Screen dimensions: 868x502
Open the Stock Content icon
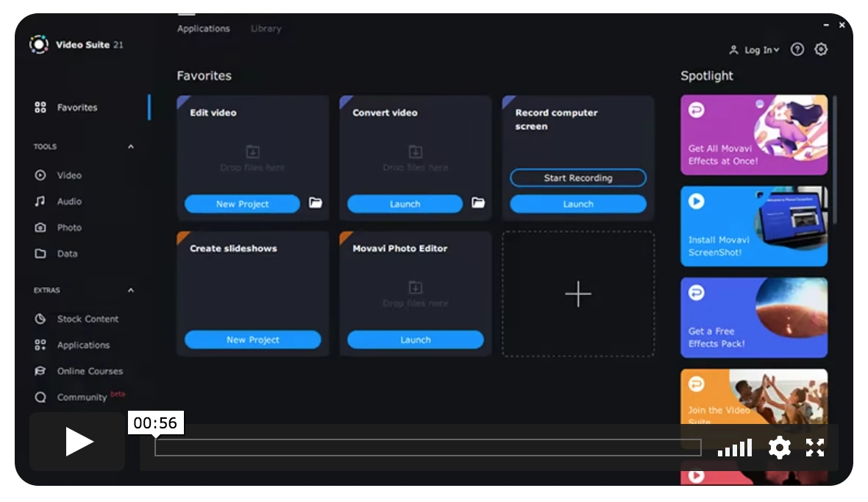click(40, 319)
